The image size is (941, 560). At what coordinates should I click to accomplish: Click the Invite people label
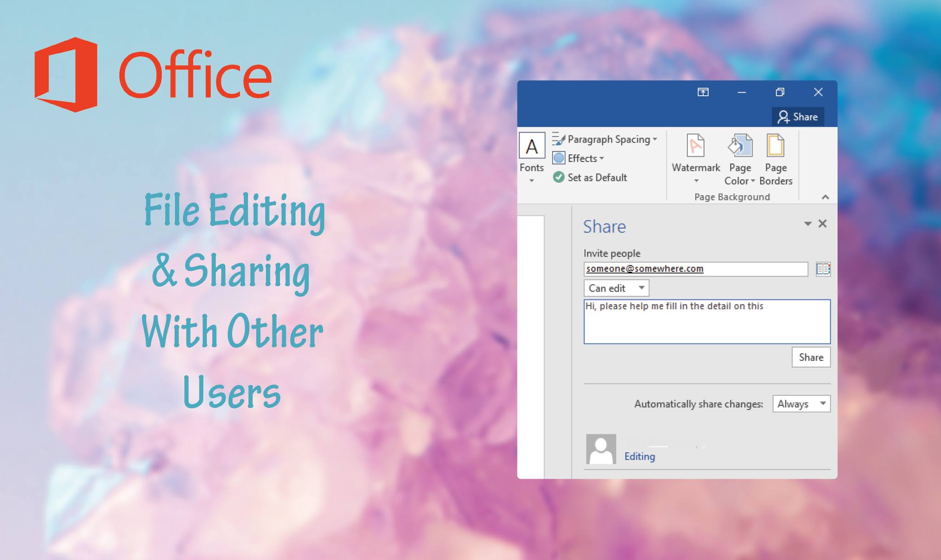612,253
